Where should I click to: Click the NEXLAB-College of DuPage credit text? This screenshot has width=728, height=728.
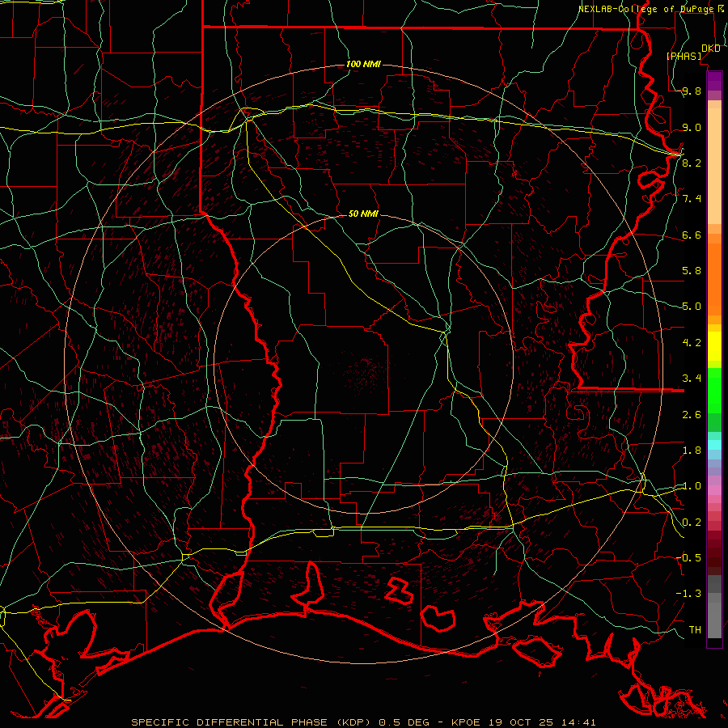646,9
